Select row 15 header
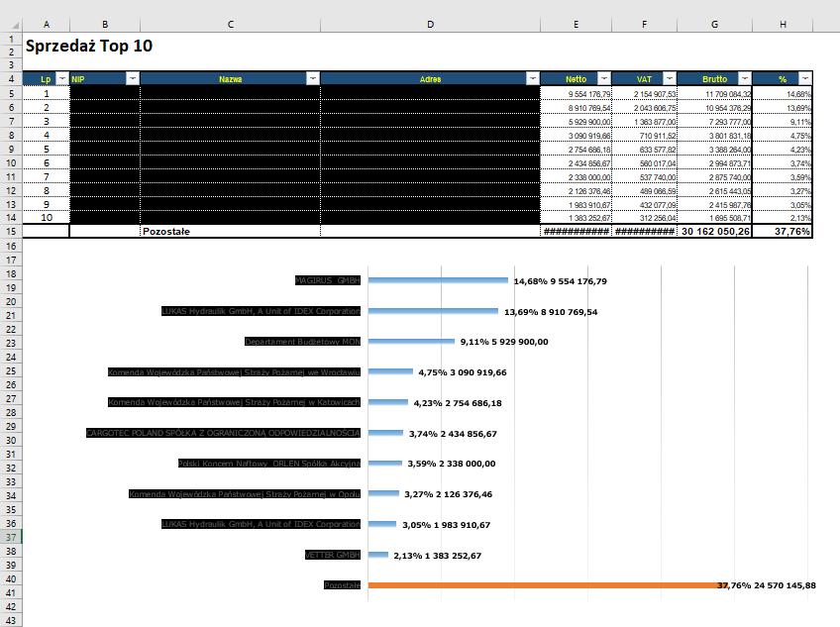Screen dimensions: 840x627 (x=11, y=232)
